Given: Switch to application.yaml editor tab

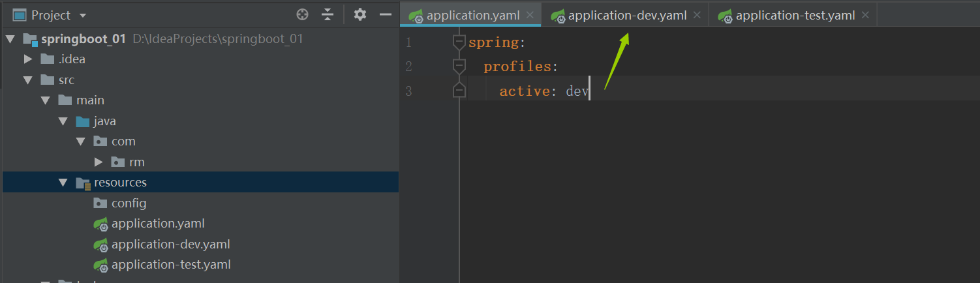Looking at the screenshot, I should [x=470, y=15].
